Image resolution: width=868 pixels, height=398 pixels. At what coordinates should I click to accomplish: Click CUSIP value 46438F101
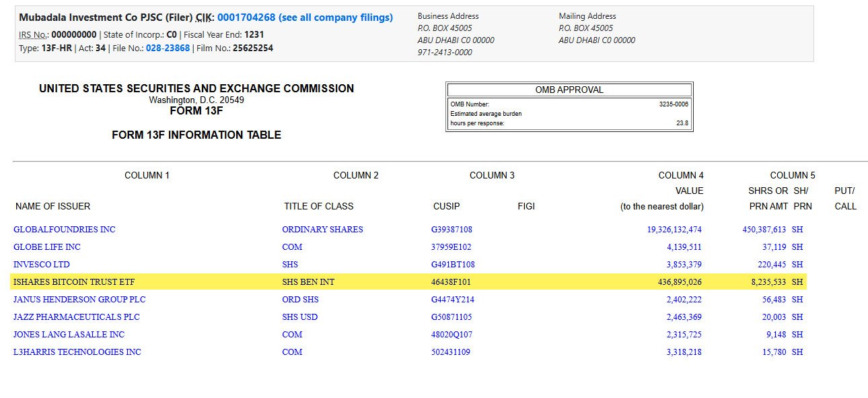451,282
